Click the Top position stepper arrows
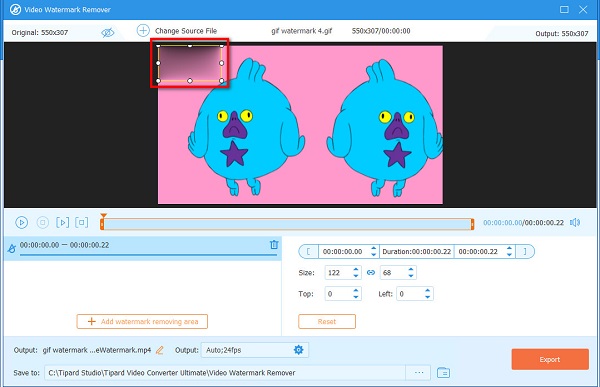Screen dimensions: 600x387 pyautogui.click(x=356, y=294)
